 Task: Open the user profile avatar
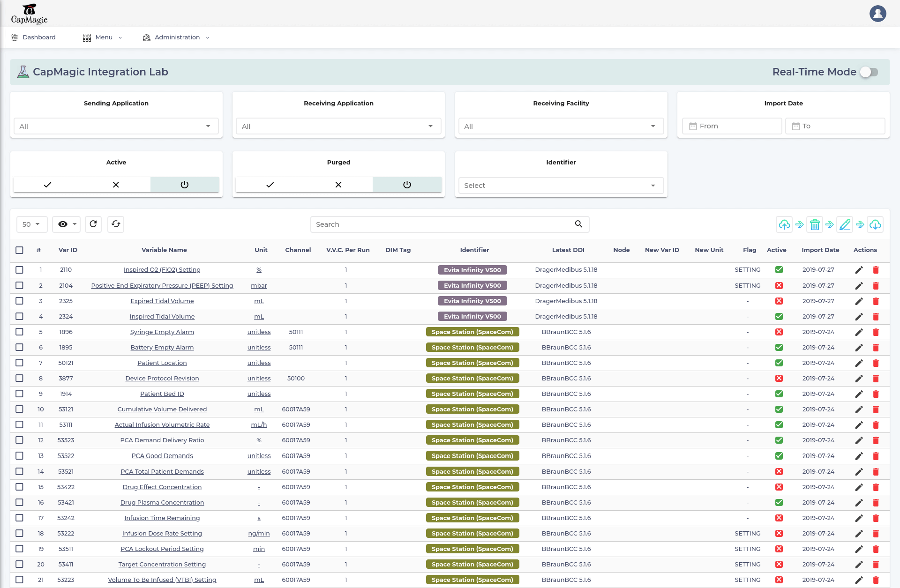(x=877, y=13)
